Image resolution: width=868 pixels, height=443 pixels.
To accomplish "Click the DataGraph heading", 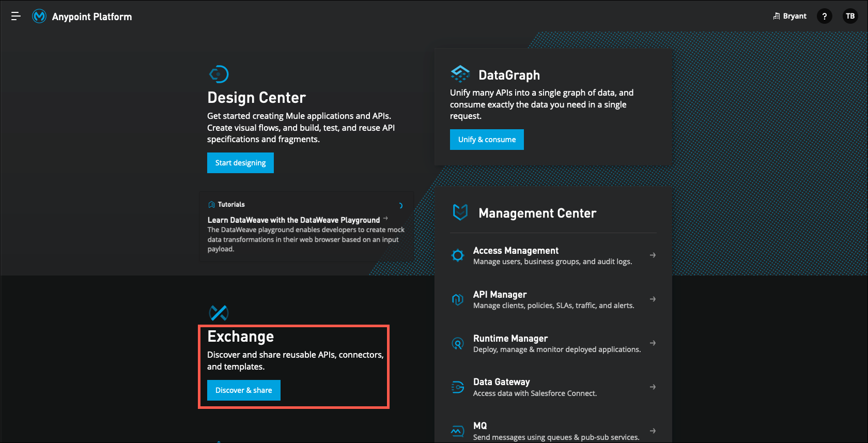I will coord(509,75).
